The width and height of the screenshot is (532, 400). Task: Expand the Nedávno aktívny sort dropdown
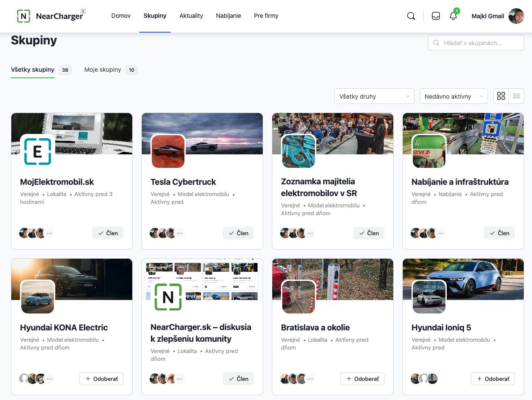(454, 96)
